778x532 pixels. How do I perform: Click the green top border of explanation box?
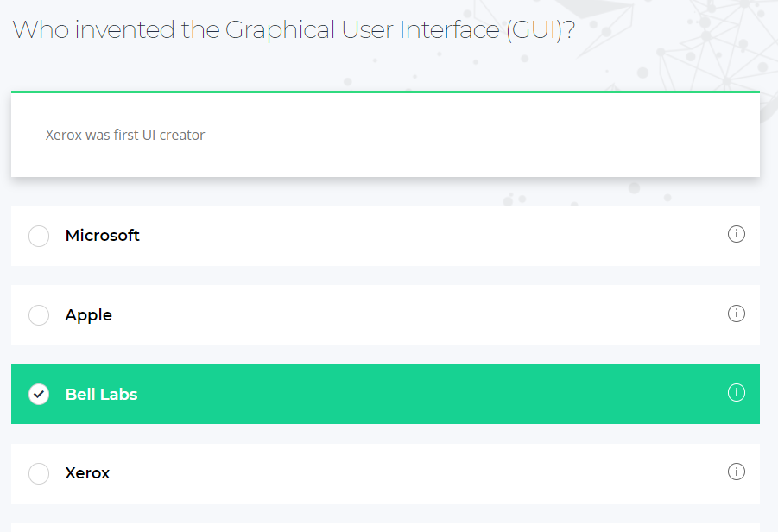[x=385, y=92]
